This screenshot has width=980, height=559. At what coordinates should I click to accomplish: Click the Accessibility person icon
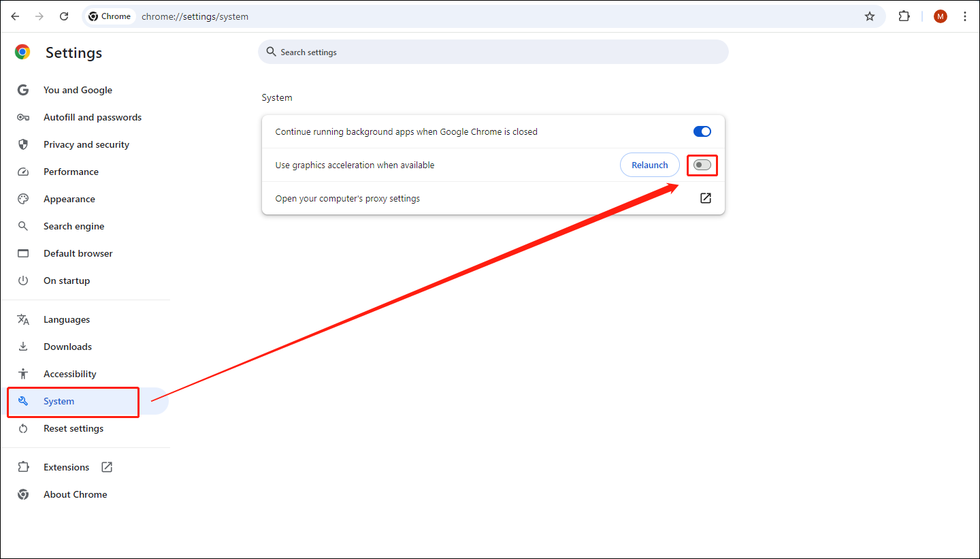23,374
